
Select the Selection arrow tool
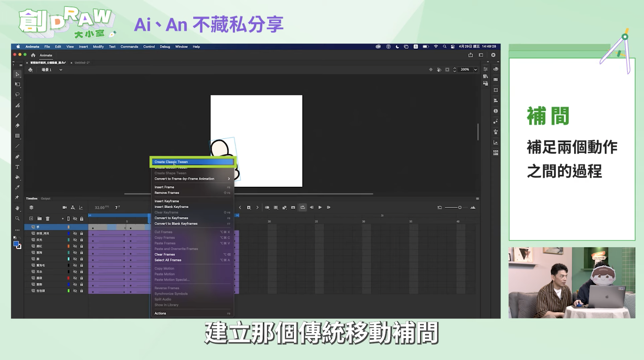[x=17, y=74]
